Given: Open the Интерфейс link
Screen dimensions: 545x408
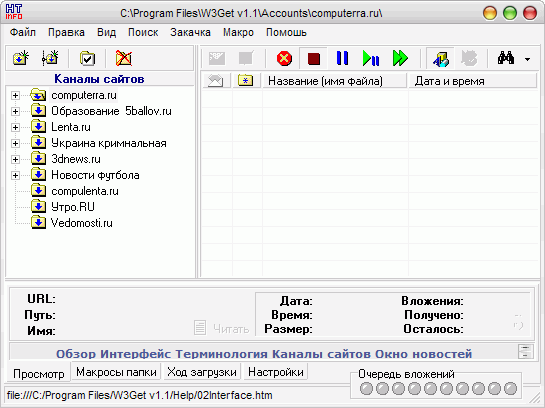Looking at the screenshot, I should pos(136,354).
